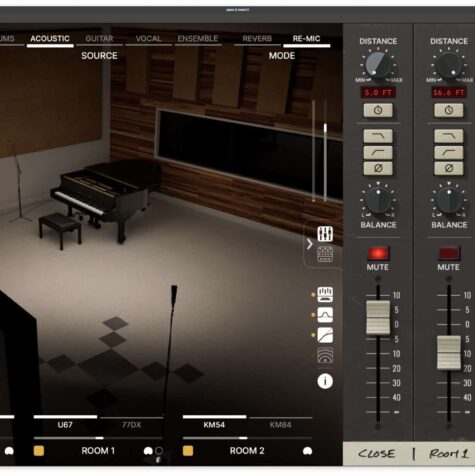The width and height of the screenshot is (475, 475).
Task: Click the vertical slider handle in room view
Action: pos(325,127)
